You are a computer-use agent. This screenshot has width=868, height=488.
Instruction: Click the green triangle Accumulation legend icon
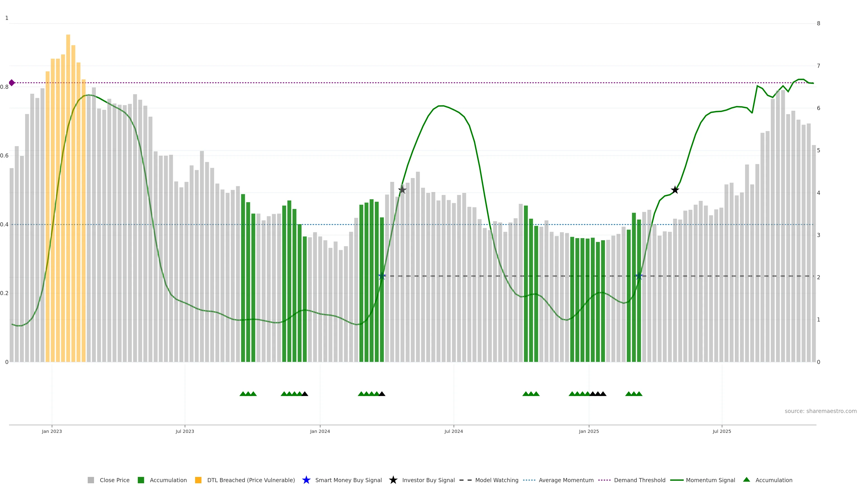click(746, 480)
